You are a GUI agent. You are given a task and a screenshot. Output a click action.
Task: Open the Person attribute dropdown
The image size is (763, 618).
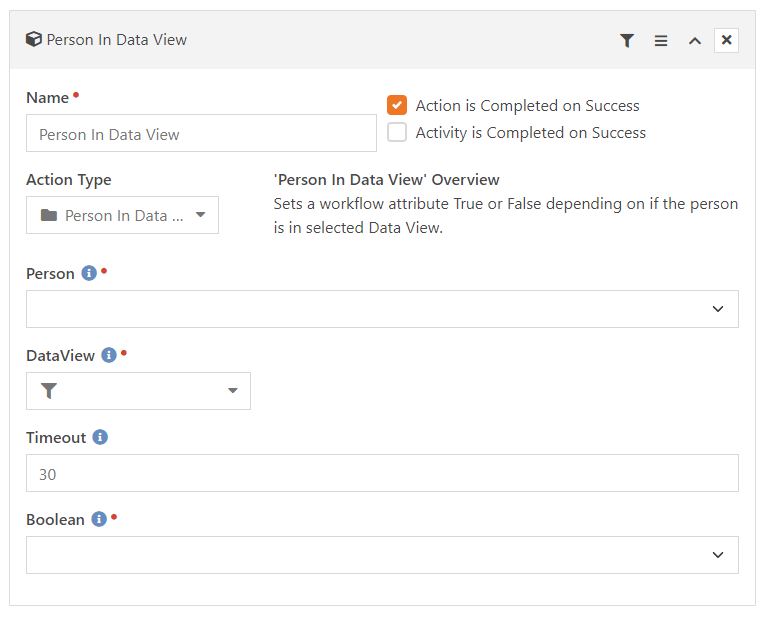[382, 309]
